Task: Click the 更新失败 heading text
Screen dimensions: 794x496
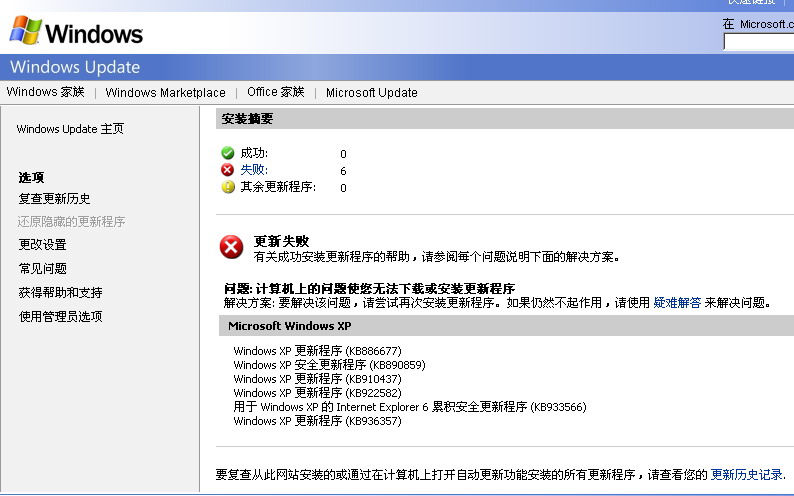Action: pyautogui.click(x=281, y=241)
